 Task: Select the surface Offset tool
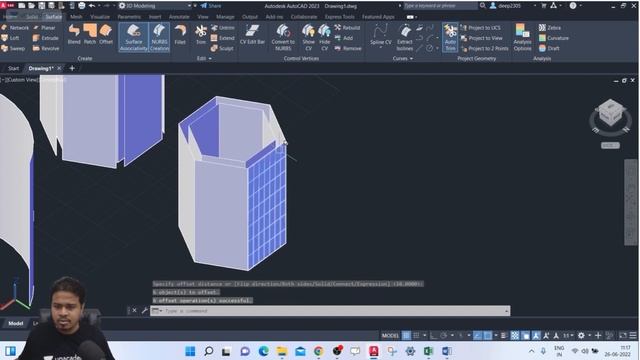pyautogui.click(x=106, y=34)
